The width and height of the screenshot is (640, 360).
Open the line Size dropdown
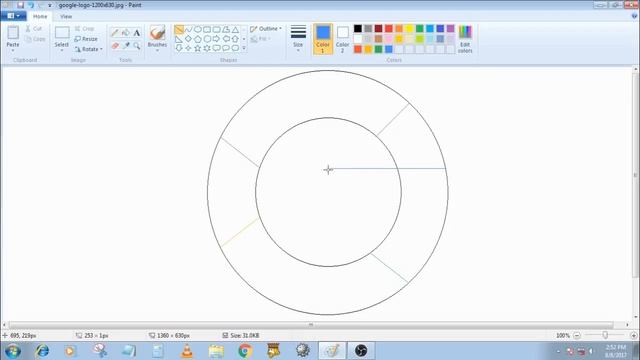coord(298,39)
